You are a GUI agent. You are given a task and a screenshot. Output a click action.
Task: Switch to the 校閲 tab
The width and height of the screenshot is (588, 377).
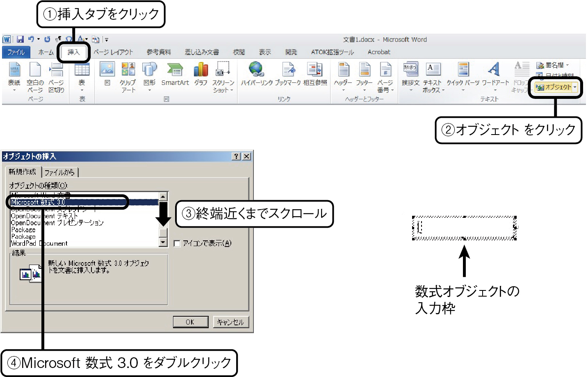pos(239,52)
